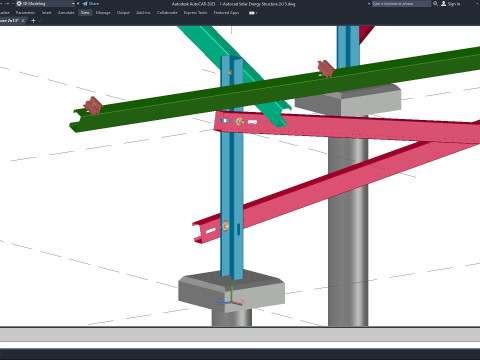Click the brown clamp on green rail left

93,106
